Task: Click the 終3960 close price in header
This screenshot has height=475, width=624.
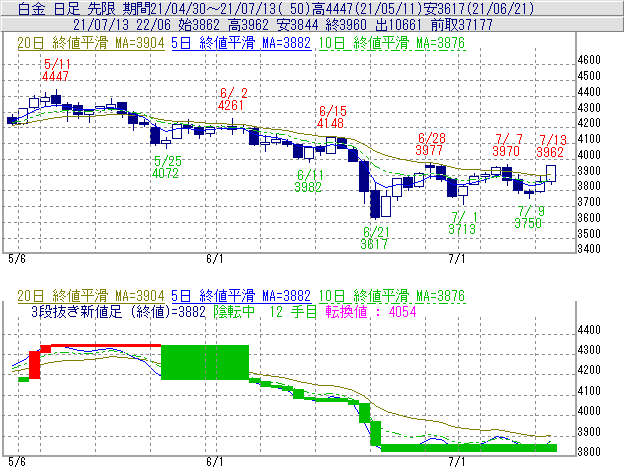Action: (x=346, y=25)
